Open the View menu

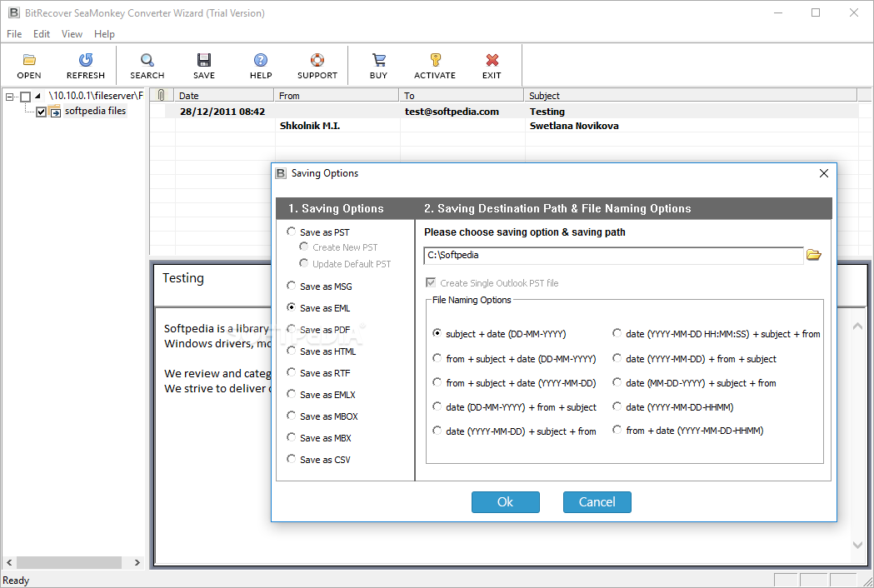[72, 34]
